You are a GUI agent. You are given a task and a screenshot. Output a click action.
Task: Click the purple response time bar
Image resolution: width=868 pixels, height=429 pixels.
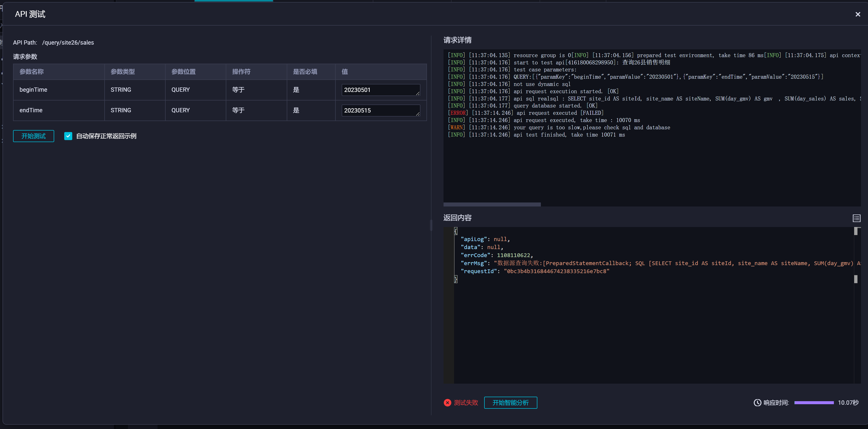(814, 402)
